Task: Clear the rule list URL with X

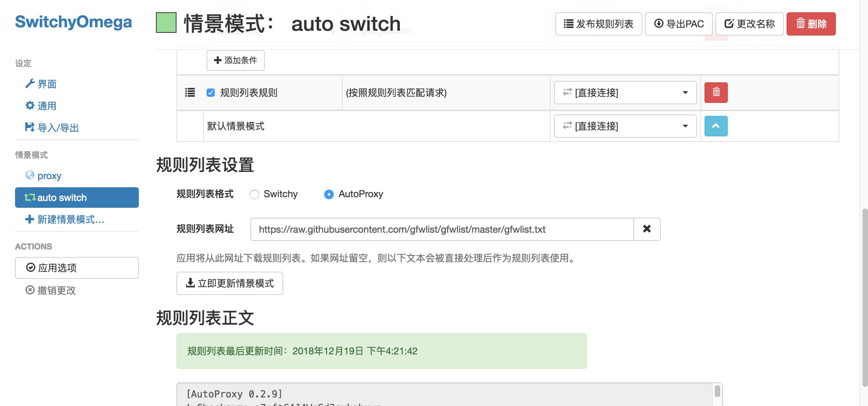Action: click(x=647, y=229)
